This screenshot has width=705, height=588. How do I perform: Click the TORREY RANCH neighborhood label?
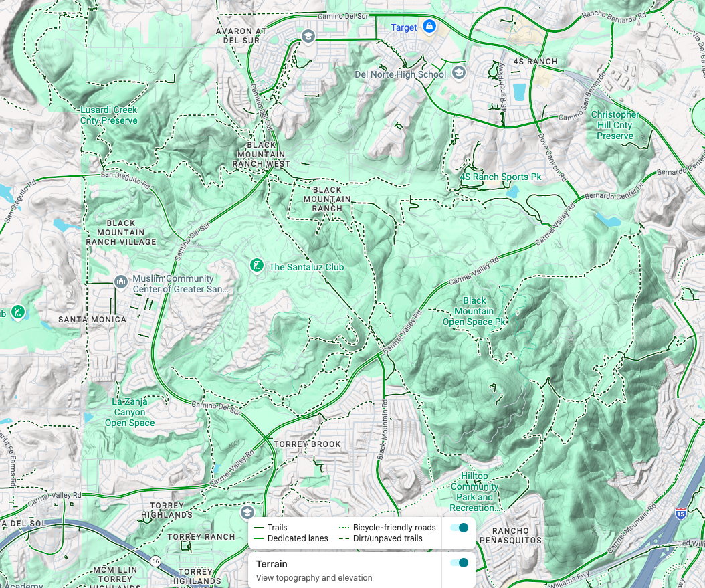pos(201,536)
